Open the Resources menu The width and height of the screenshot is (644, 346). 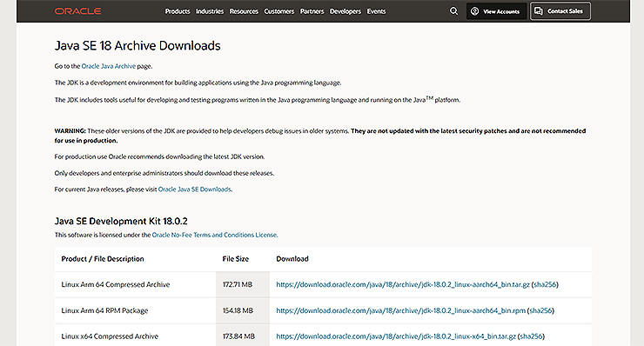tap(244, 11)
